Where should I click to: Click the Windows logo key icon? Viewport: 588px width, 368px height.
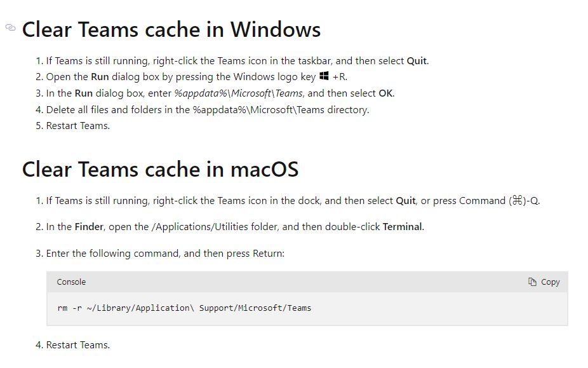[x=324, y=76]
